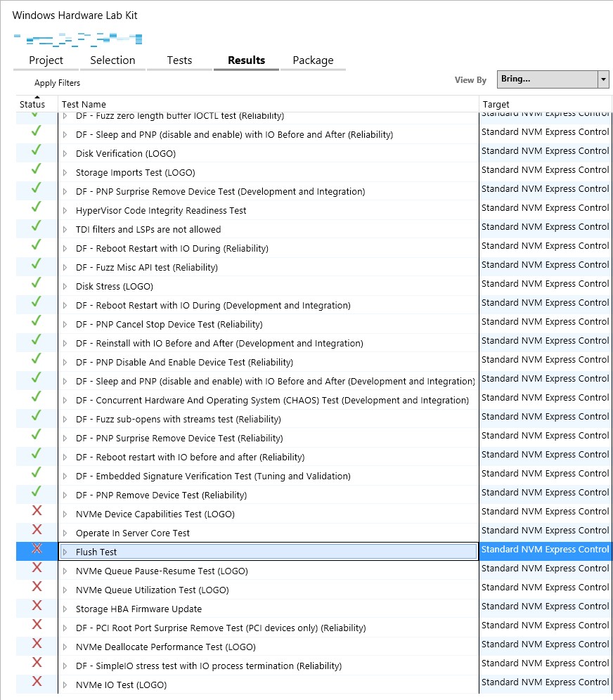
Task: Click the Apply Filters button
Action: pyautogui.click(x=57, y=83)
